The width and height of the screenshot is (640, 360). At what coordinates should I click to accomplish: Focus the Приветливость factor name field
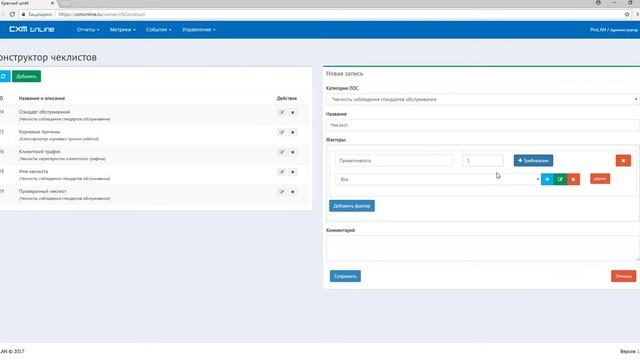pos(393,160)
